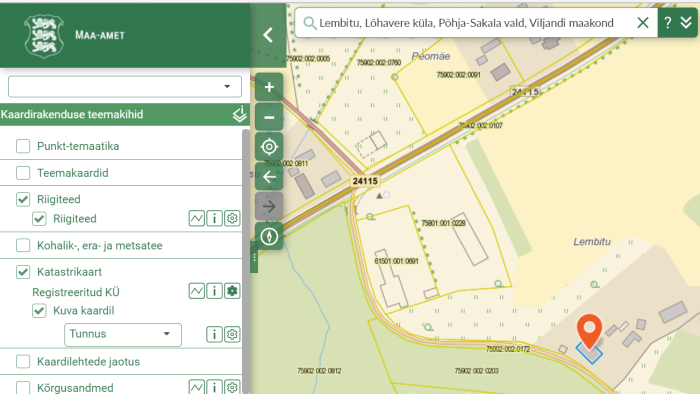
Task: Open the empty map application dropdown
Action: (x=125, y=87)
